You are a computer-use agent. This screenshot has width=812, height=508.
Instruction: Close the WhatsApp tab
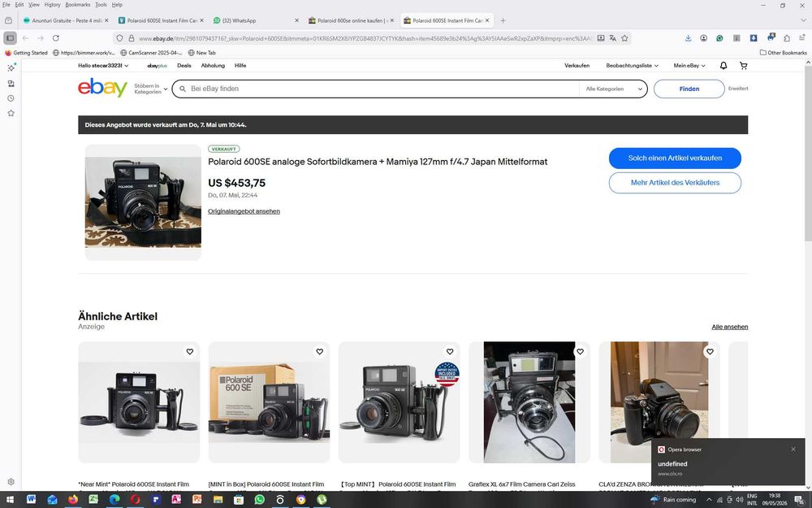pos(296,21)
